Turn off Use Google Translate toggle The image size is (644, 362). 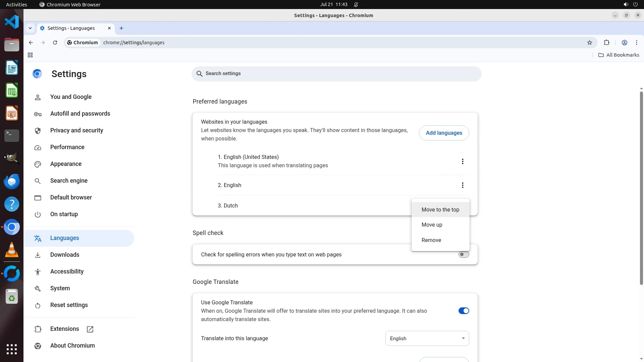click(464, 311)
